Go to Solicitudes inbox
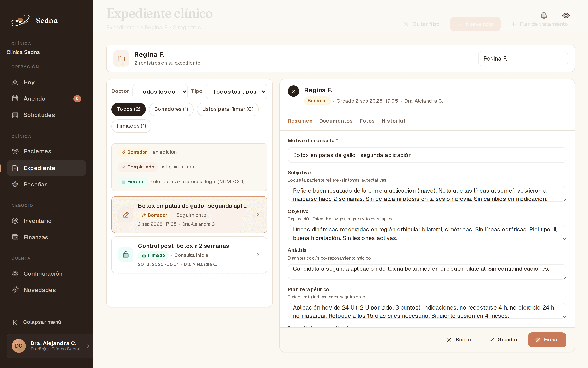 [46, 115]
